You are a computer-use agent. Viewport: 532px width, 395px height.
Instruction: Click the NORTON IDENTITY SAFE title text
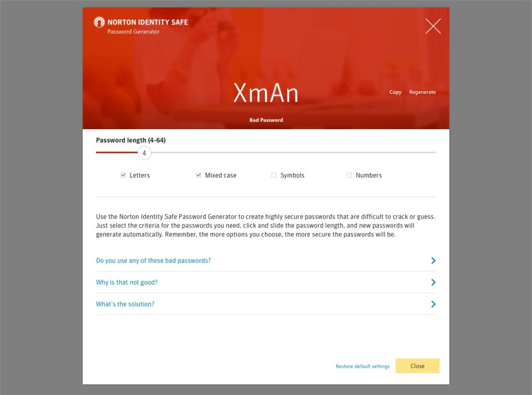[147, 22]
